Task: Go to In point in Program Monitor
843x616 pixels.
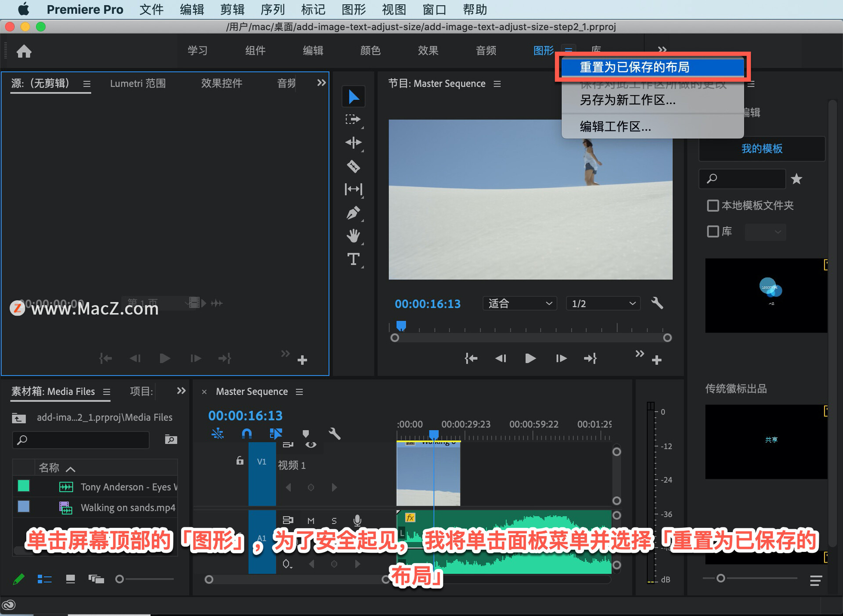Action: 471,358
